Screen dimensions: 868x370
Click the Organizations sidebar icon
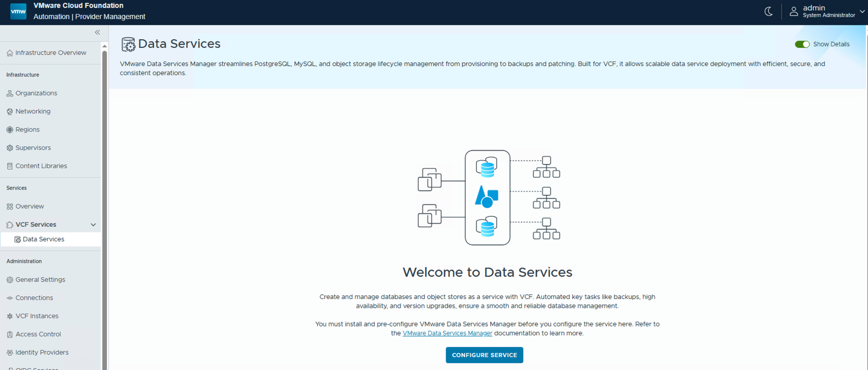[10, 94]
